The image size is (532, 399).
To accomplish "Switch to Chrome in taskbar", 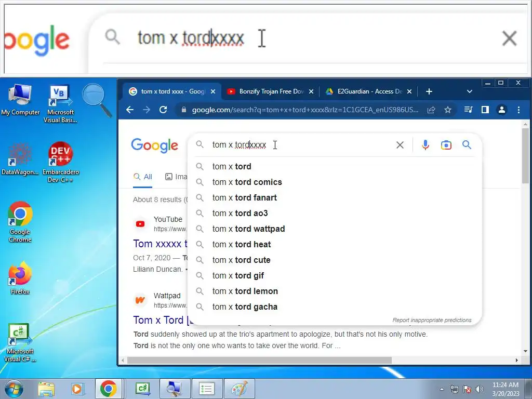I will click(108, 389).
